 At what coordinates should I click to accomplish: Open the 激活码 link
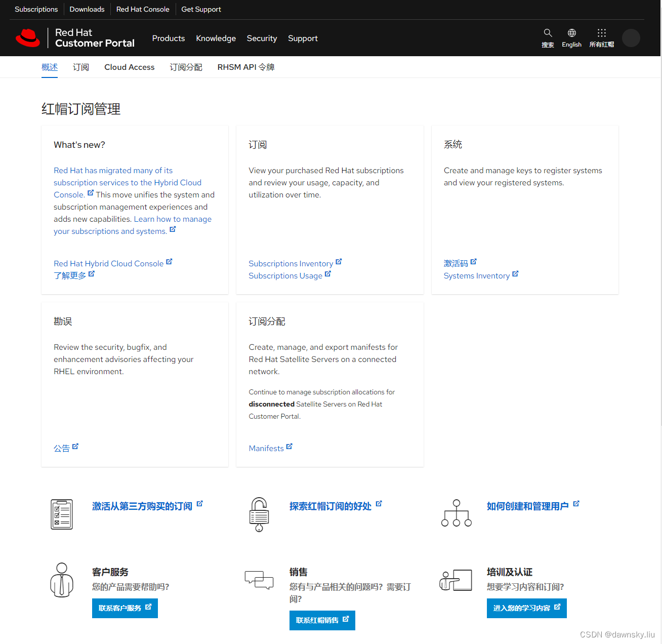(x=456, y=264)
